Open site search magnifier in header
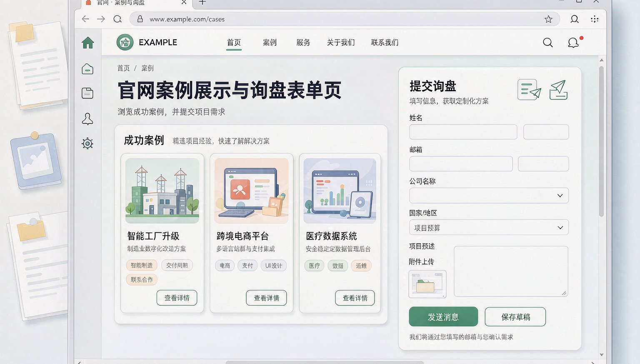Image resolution: width=640 pixels, height=364 pixels. coord(548,42)
